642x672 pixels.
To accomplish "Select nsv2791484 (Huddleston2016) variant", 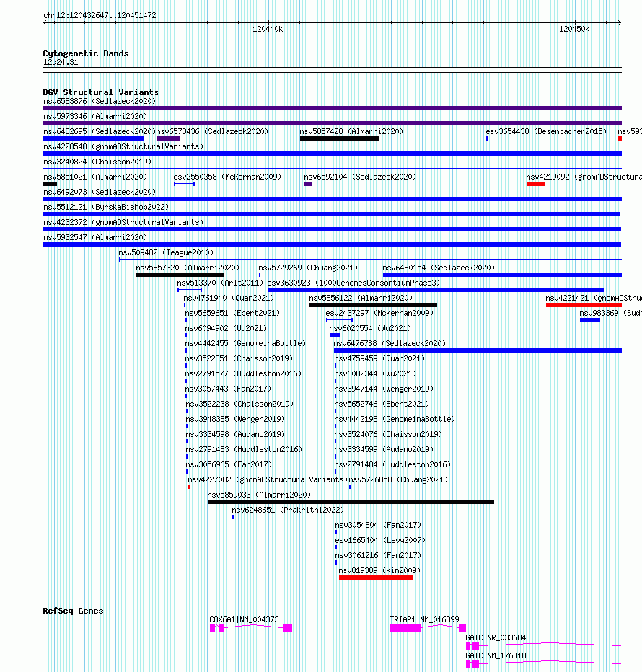I will click(x=392, y=464).
